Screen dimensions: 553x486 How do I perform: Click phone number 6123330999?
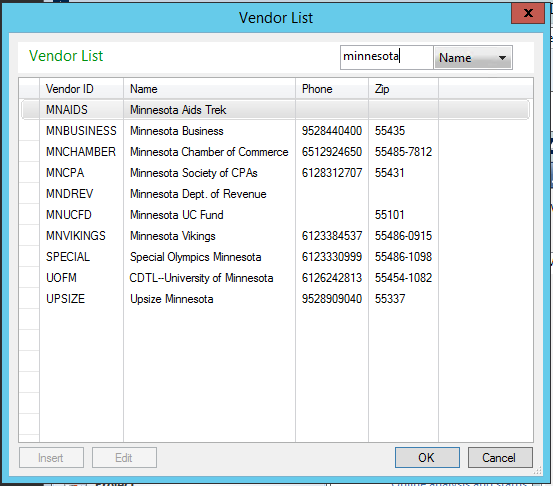click(x=332, y=257)
